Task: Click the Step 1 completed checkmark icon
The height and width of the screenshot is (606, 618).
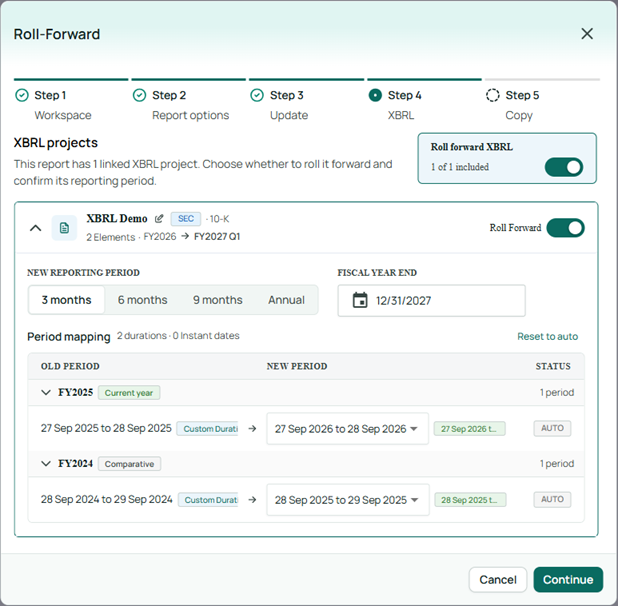Action: pyautogui.click(x=22, y=95)
